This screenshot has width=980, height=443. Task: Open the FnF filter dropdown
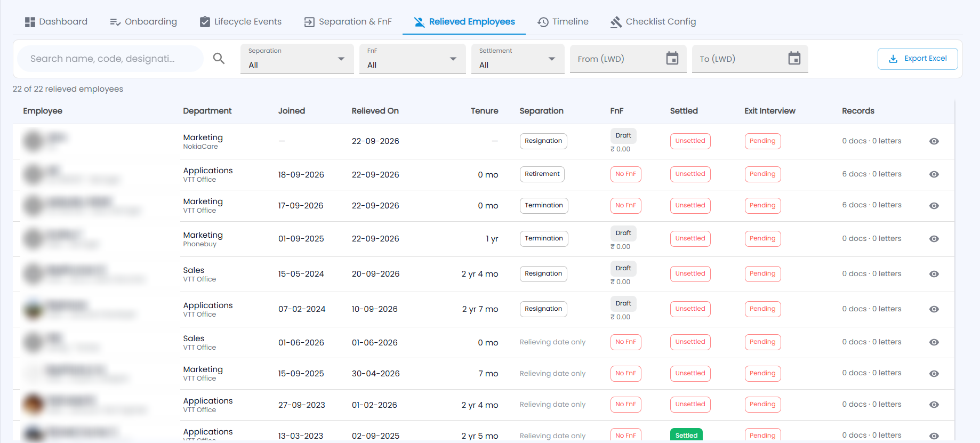(x=412, y=59)
